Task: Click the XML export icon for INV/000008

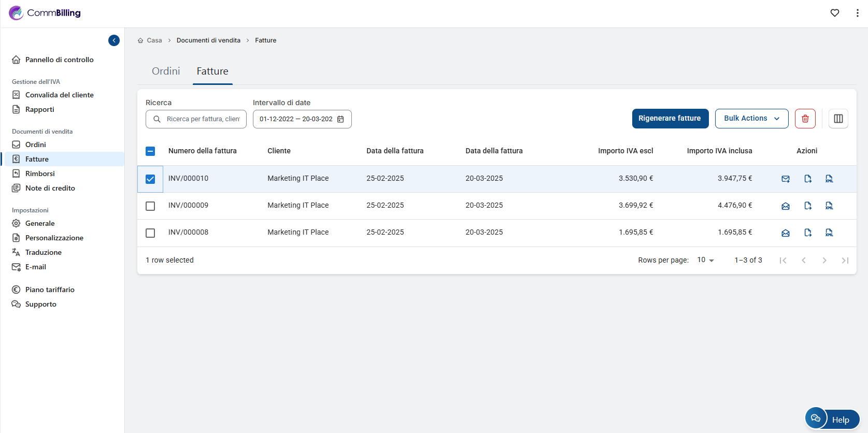Action: [829, 233]
